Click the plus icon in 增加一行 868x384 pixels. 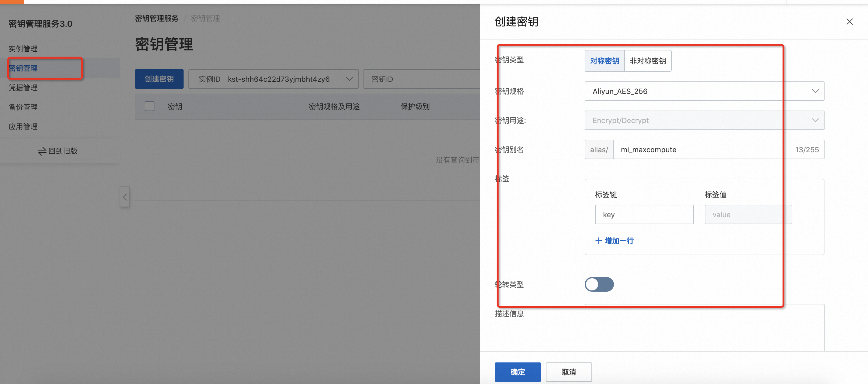tap(598, 241)
